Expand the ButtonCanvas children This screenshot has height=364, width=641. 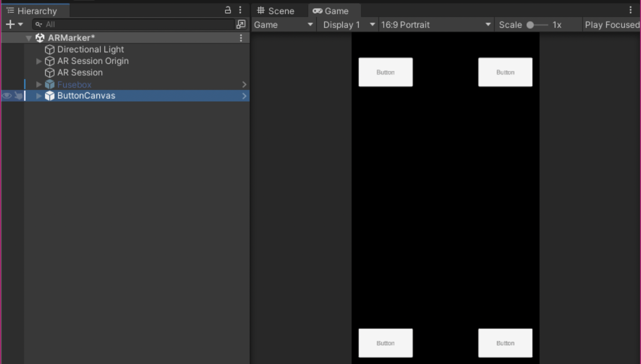[39, 96]
